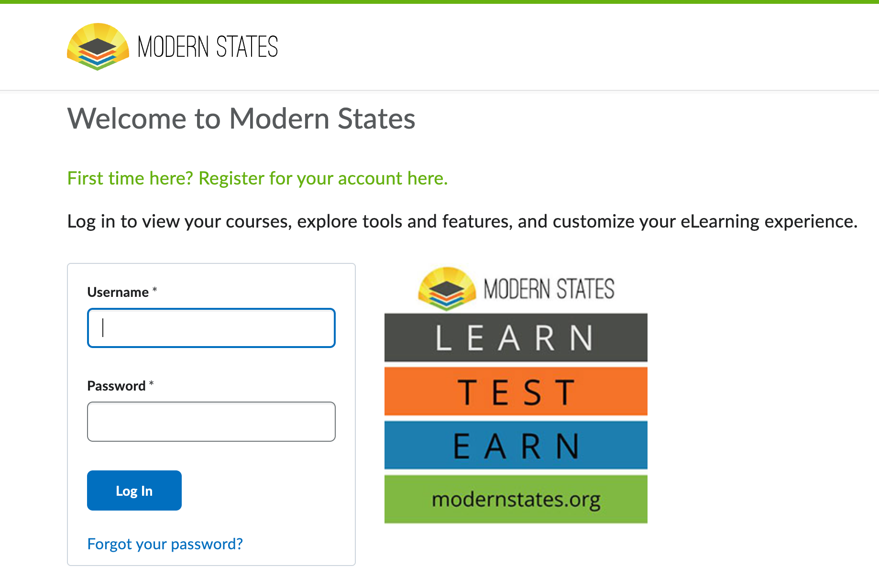This screenshot has width=879, height=588.
Task: Click inside the Username input field
Action: pos(210,328)
